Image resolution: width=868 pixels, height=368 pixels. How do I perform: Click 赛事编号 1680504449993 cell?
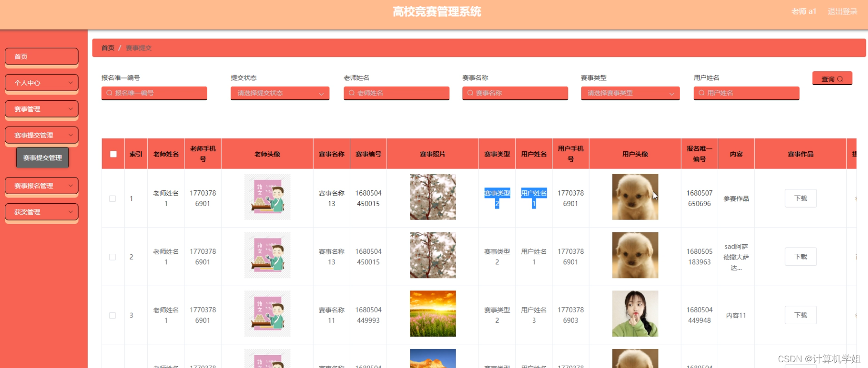click(368, 315)
